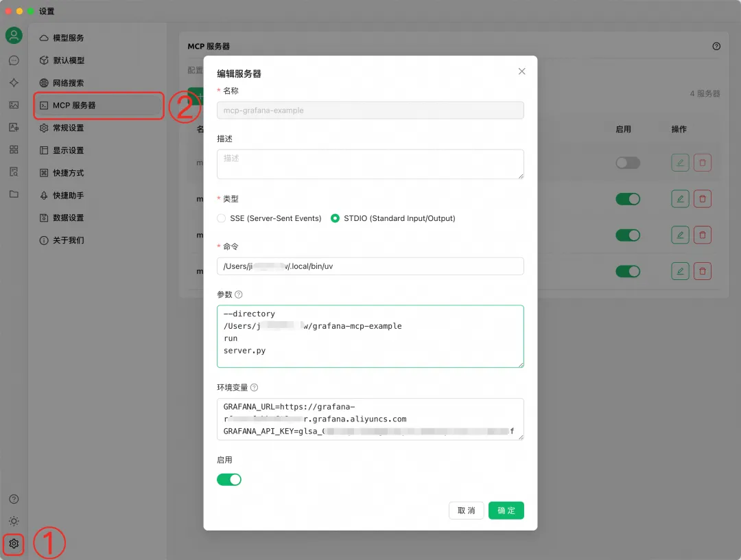
Task: Select the STDIO (Standard Input/Output) radio option
Action: tap(335, 218)
